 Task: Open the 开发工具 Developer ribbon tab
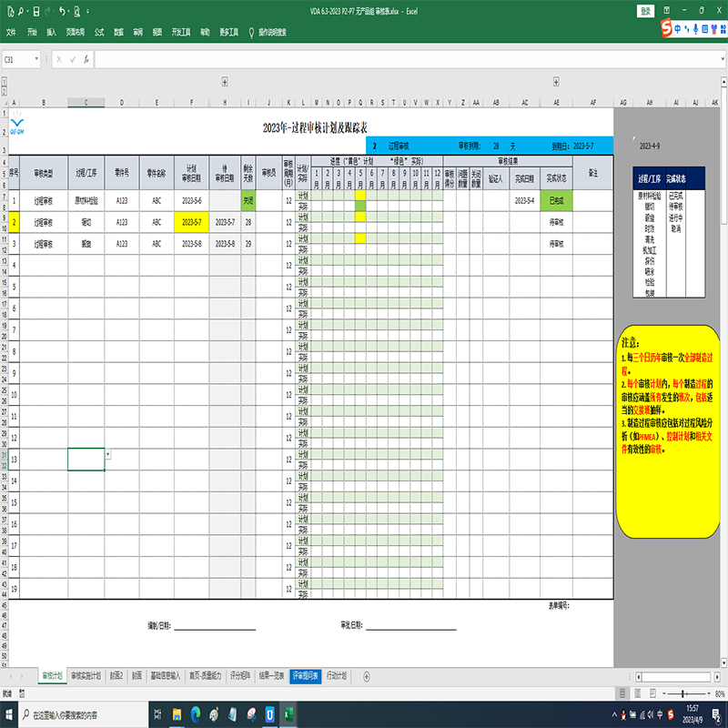click(181, 32)
